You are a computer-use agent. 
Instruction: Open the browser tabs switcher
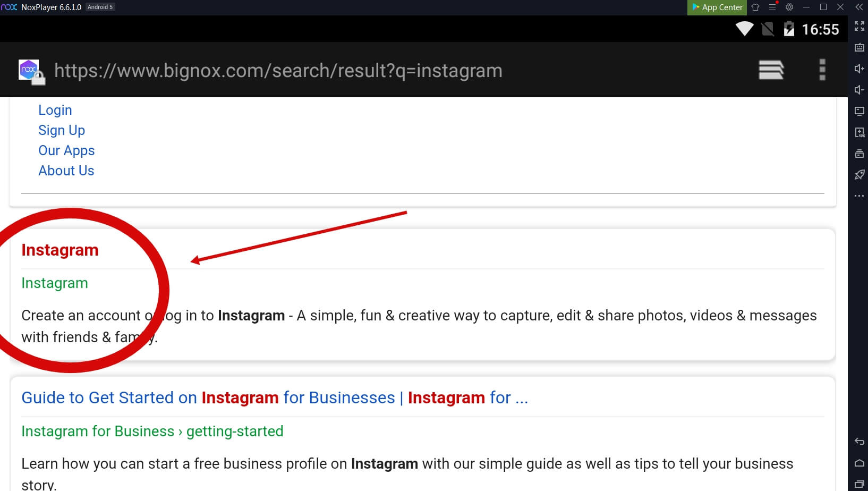click(x=771, y=70)
